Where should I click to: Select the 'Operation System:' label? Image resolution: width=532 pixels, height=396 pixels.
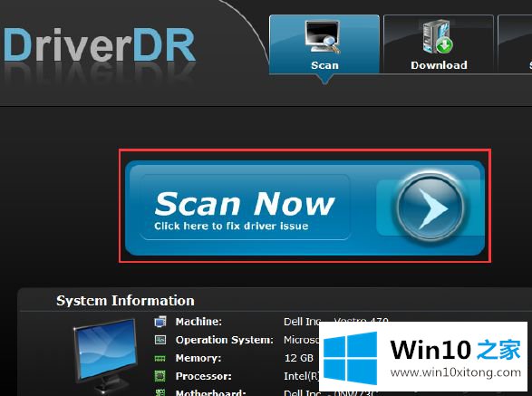[x=224, y=340]
